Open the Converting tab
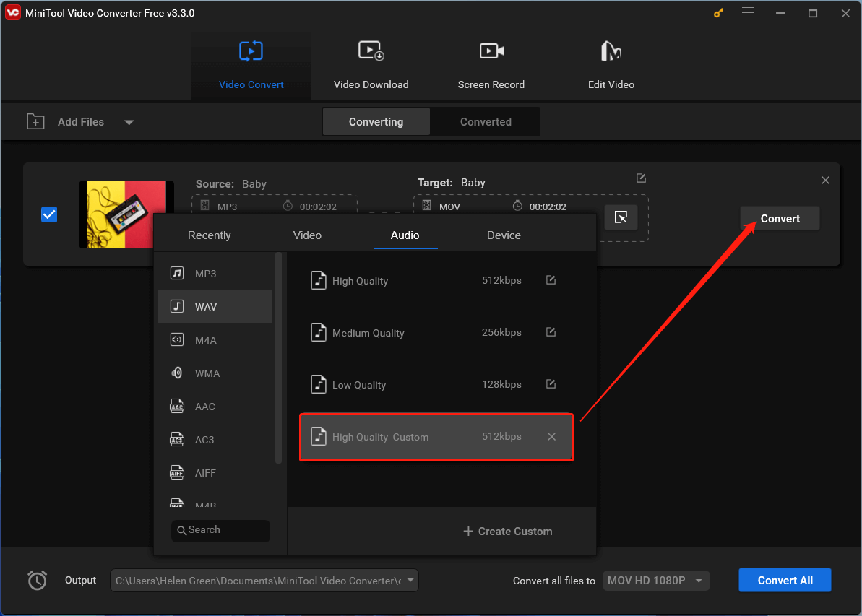862x616 pixels. click(x=376, y=121)
